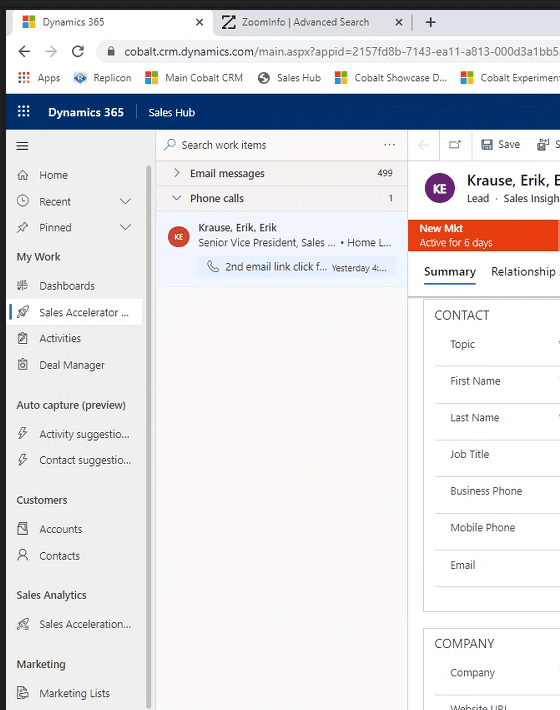The height and width of the screenshot is (710, 560).
Task: Open the Dynamics 365 app launcher grid
Action: coord(24,111)
